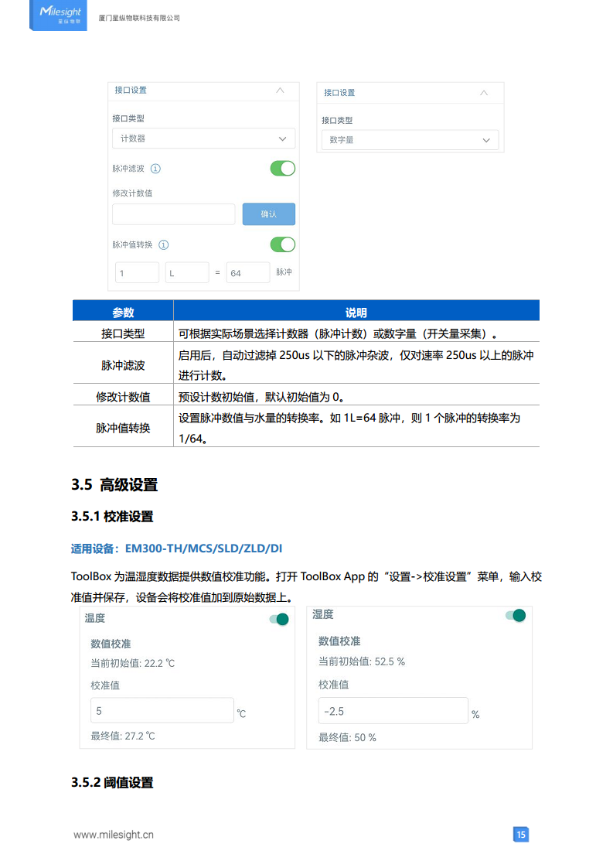Click the pulse conversion field containing 1
This screenshot has height=868, width=613.
pos(137,273)
